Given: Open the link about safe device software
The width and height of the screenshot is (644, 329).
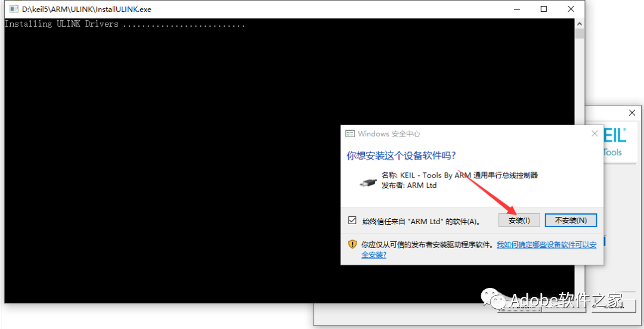Looking at the screenshot, I should coord(547,245).
